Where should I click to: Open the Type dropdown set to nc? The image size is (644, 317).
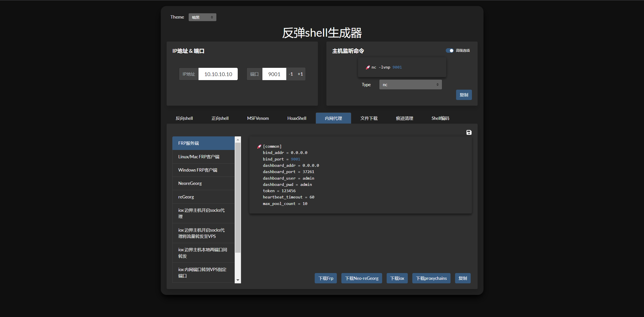410,85
